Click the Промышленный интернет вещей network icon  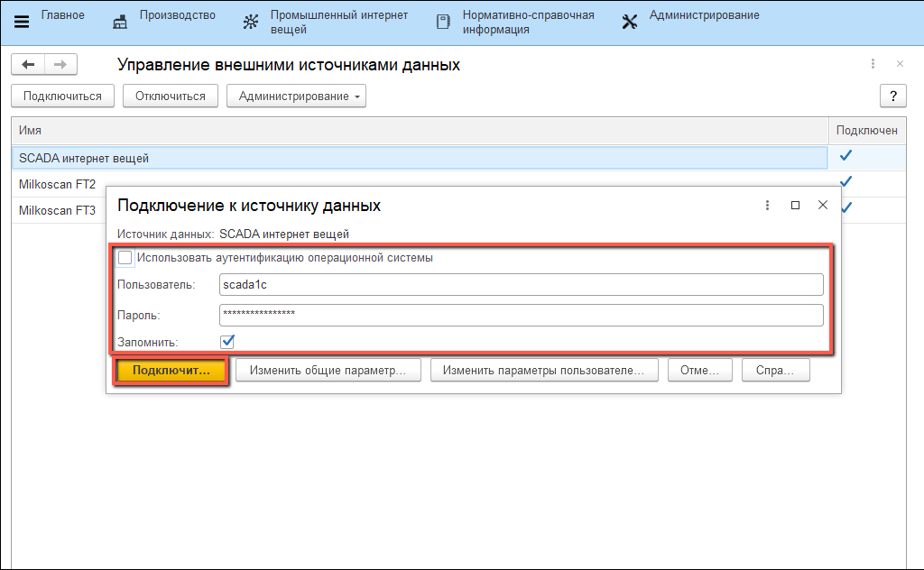pos(251,23)
